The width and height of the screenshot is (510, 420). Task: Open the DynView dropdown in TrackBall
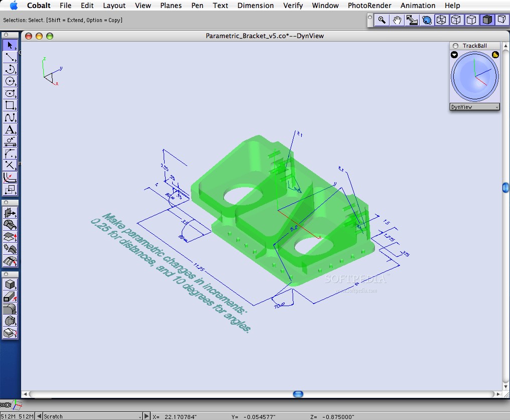474,107
